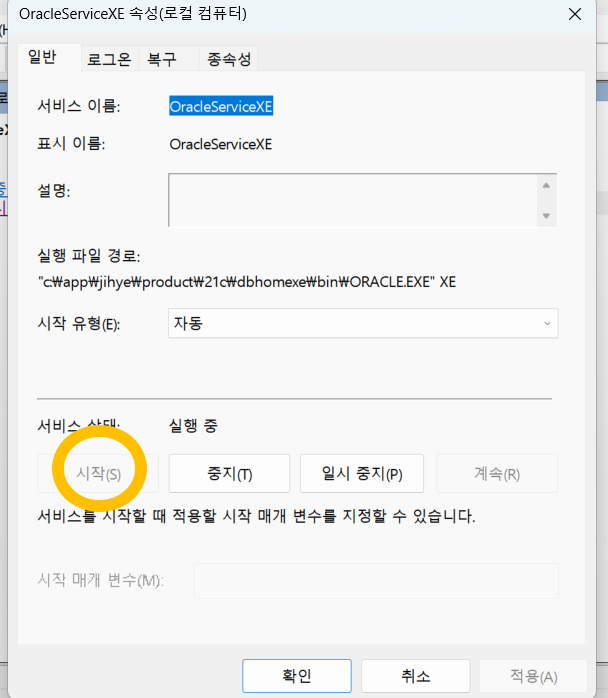This screenshot has width=608, height=698.
Task: Stop the service with 중지(T)
Action: point(229,474)
